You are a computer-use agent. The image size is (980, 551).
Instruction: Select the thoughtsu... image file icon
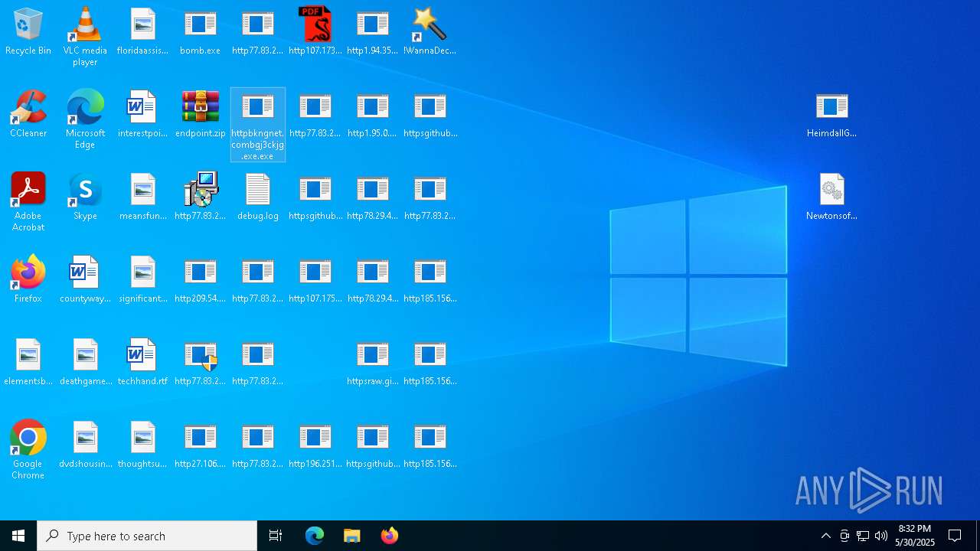[x=143, y=445]
